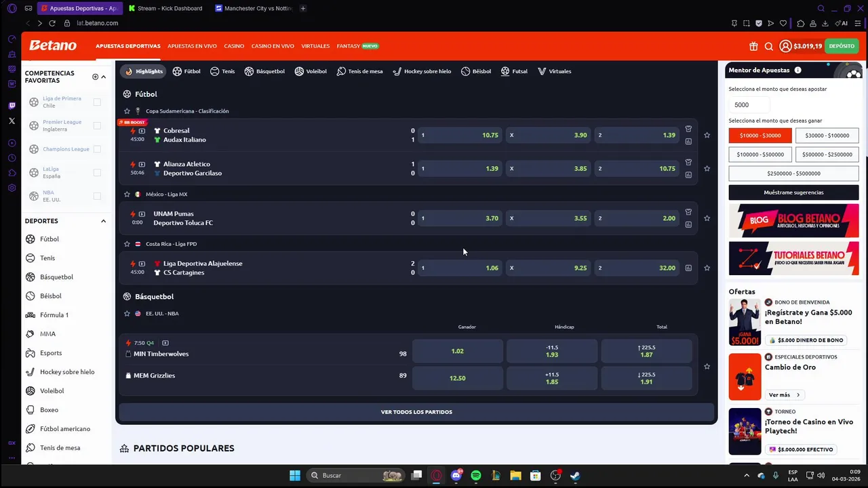Show hidden system tray icons chevron
This screenshot has width=868, height=488.
[747, 475]
